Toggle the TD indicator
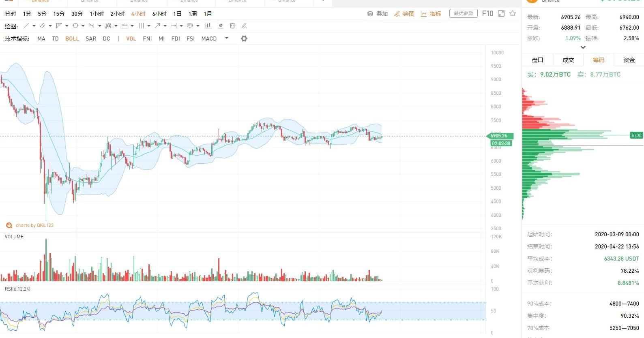Viewport: 644px width, 338px height. [55, 39]
